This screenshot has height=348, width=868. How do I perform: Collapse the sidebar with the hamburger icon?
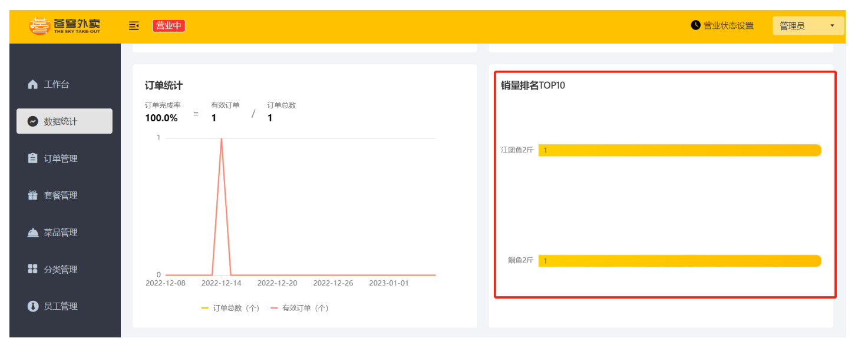134,25
